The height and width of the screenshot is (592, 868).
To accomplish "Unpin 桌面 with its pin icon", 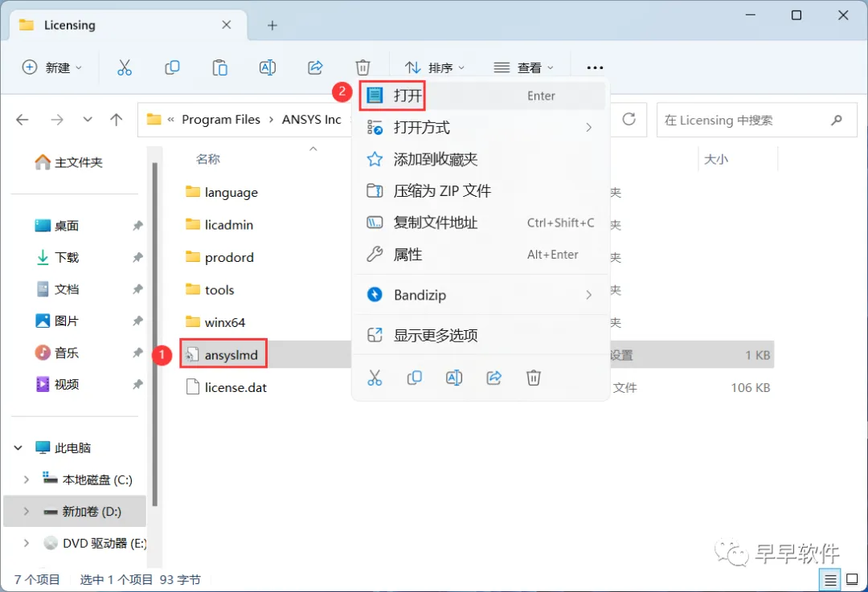I will pos(137,225).
